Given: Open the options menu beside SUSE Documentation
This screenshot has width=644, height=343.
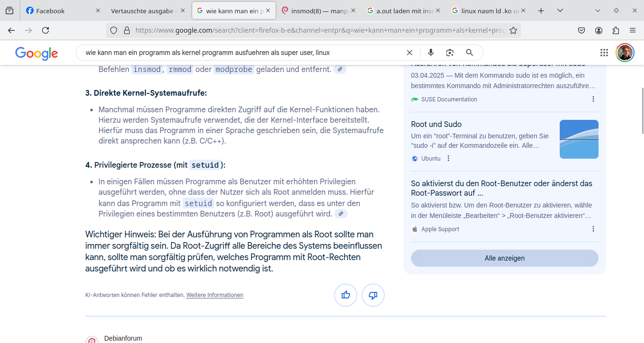Looking at the screenshot, I should point(593,99).
